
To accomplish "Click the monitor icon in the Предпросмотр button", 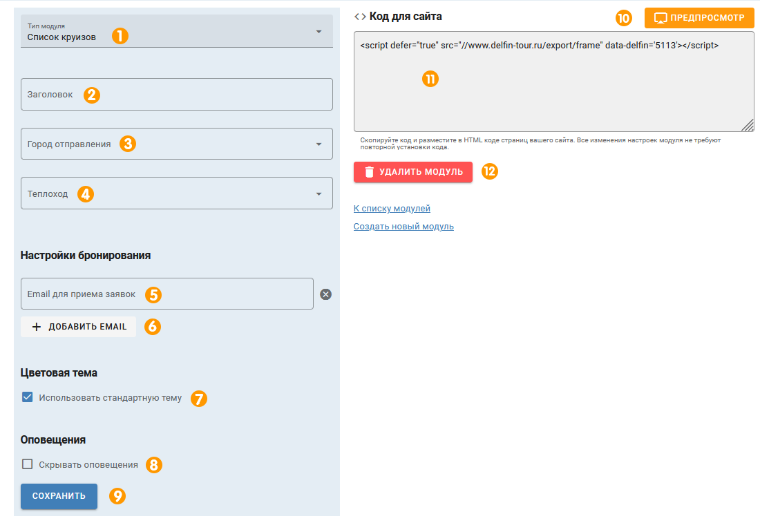I will coord(661,17).
